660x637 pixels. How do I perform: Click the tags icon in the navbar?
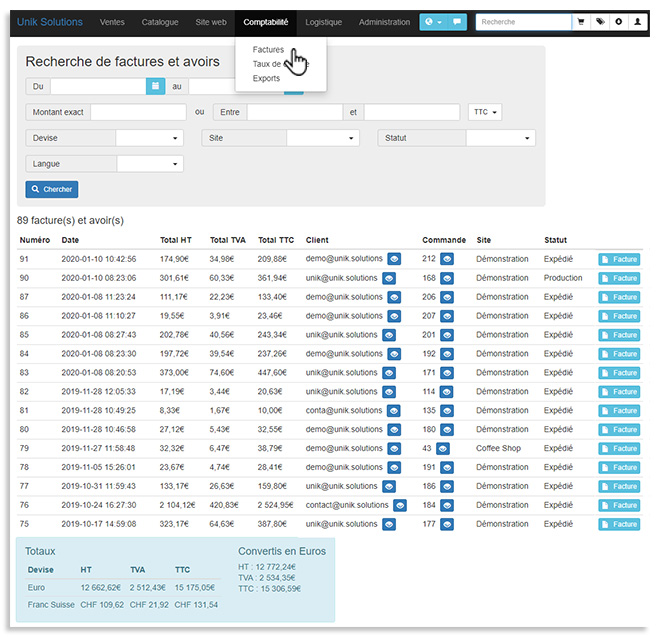[599, 21]
